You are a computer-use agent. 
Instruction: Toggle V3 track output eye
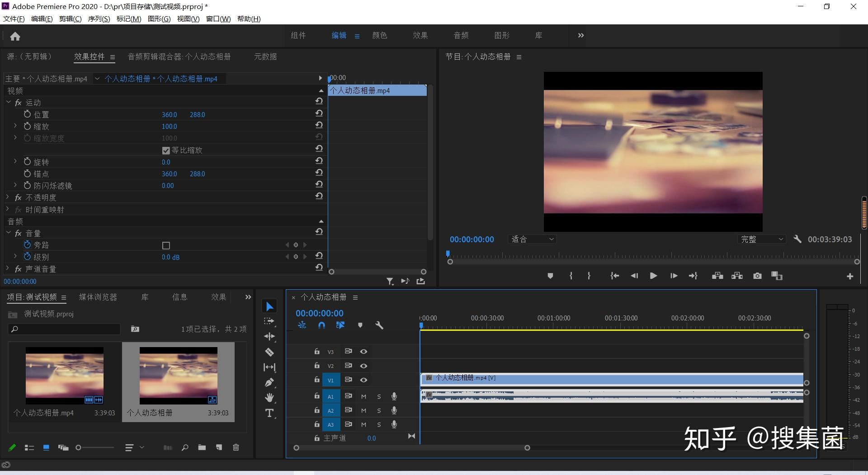click(x=363, y=351)
